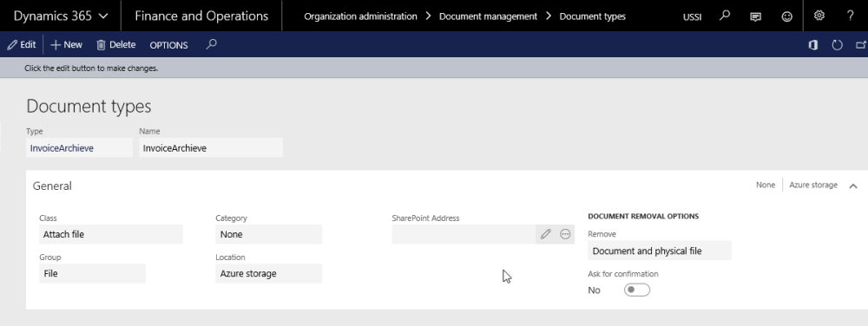
Task: Click the Name field InvoiceArchieve
Action: (211, 147)
